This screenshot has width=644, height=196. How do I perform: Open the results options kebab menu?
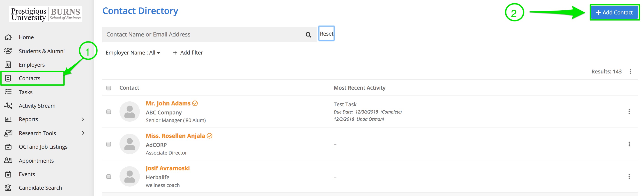tap(630, 72)
